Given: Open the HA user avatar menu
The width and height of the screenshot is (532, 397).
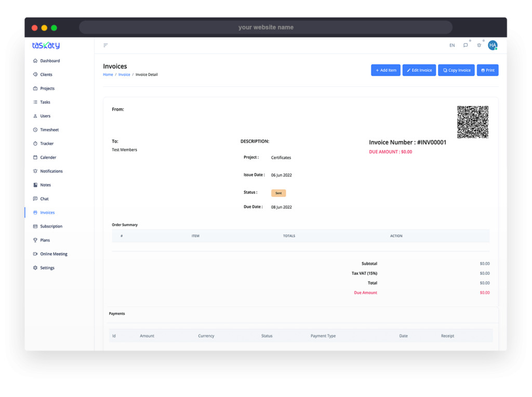Looking at the screenshot, I should pyautogui.click(x=493, y=46).
